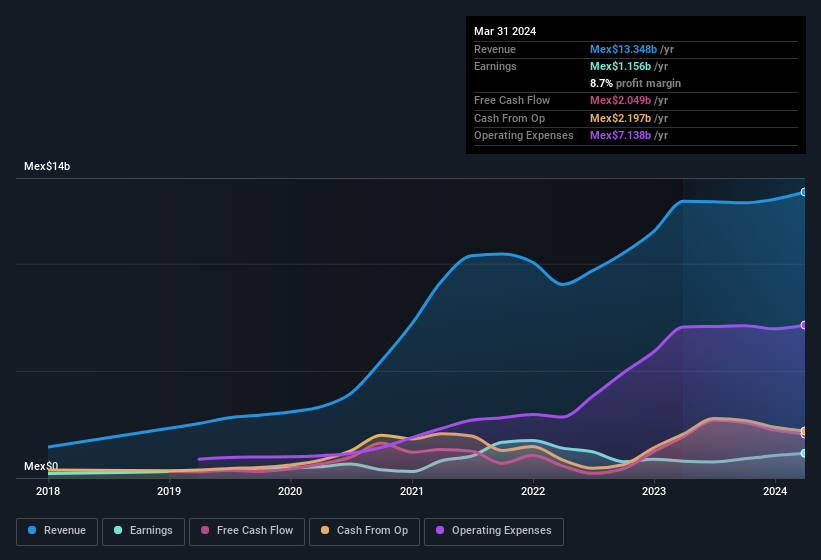Image resolution: width=821 pixels, height=560 pixels.
Task: Click the 2019 x-axis label
Action: click(x=169, y=491)
